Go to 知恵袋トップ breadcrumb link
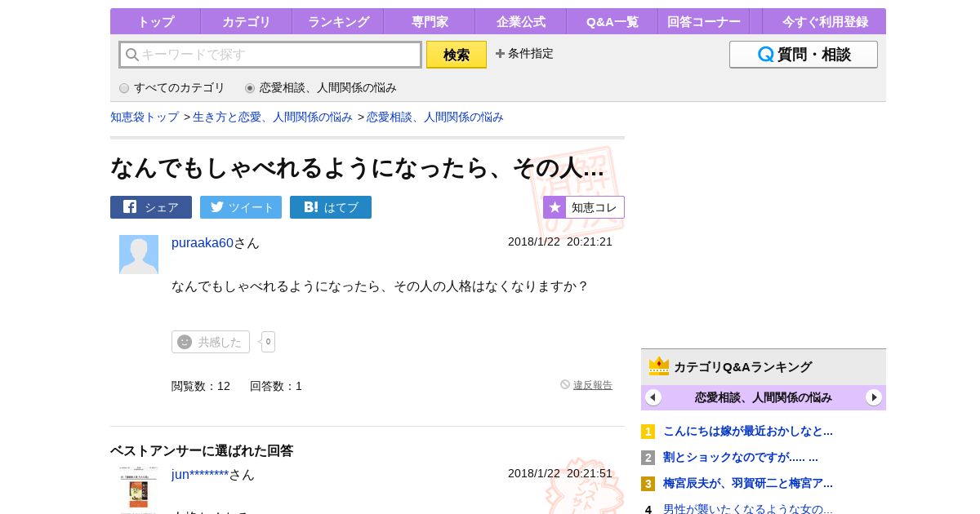 coord(145,117)
